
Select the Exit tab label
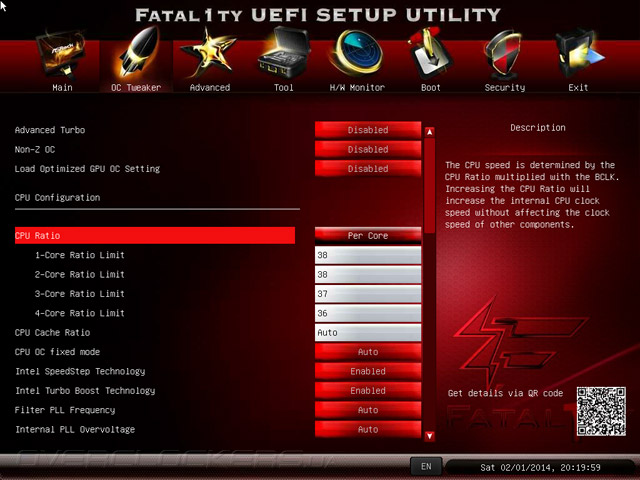click(x=578, y=87)
